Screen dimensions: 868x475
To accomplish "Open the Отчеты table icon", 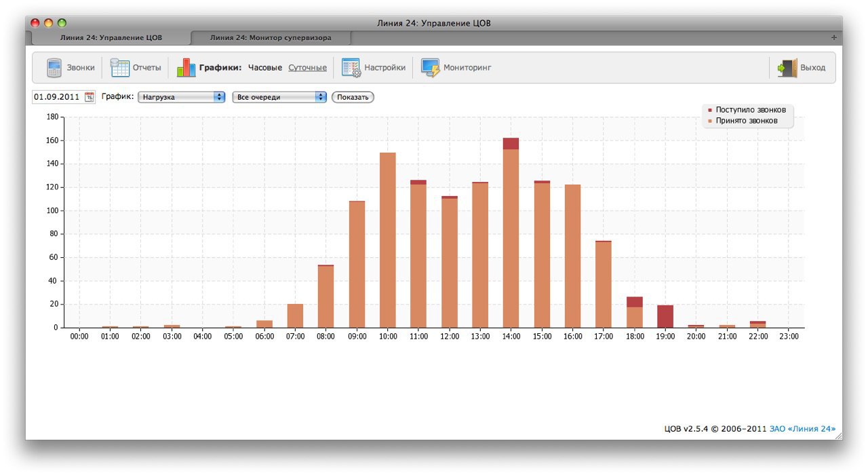I will point(119,68).
